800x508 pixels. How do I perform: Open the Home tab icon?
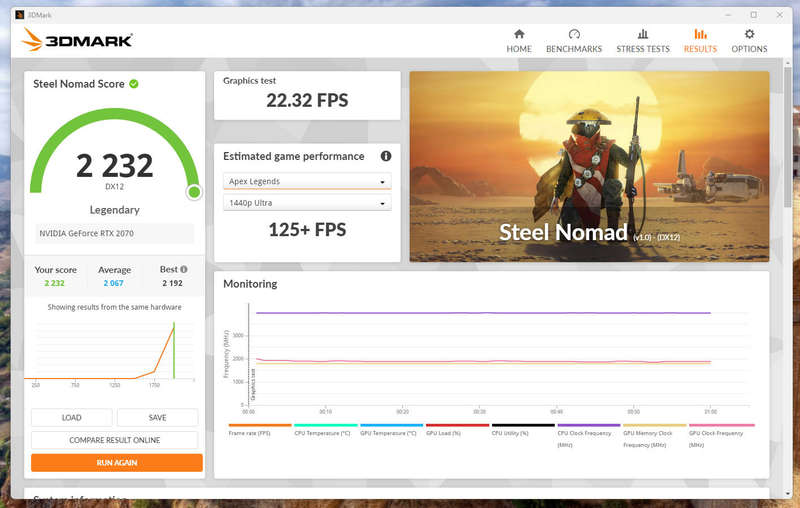[519, 34]
